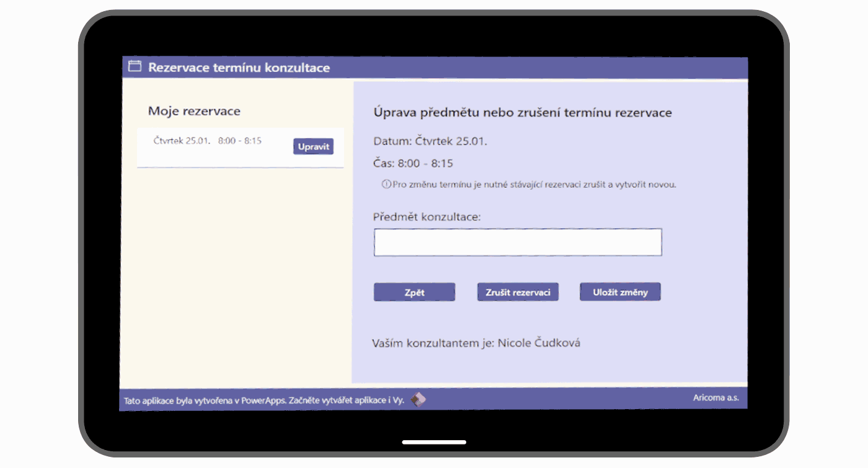Click the Rezervace termínu konzultace title
868x468 pixels.
pos(239,68)
